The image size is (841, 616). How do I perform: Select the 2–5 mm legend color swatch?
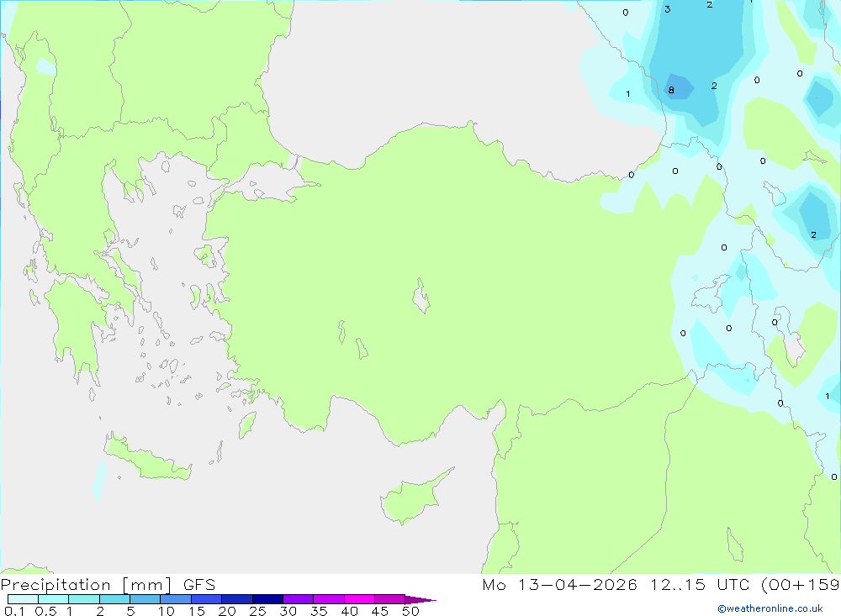(x=114, y=599)
